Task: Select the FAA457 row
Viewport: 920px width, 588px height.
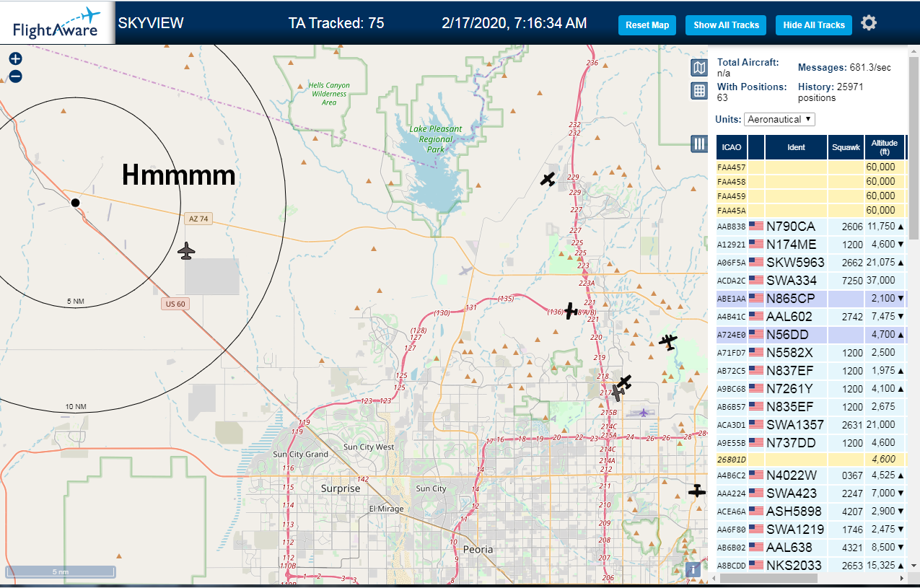Action: tap(810, 167)
